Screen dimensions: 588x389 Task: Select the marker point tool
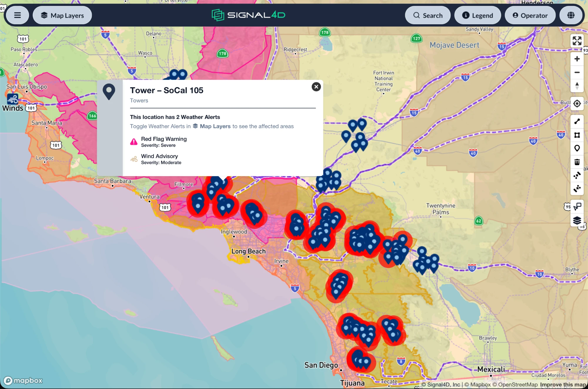tap(577, 148)
